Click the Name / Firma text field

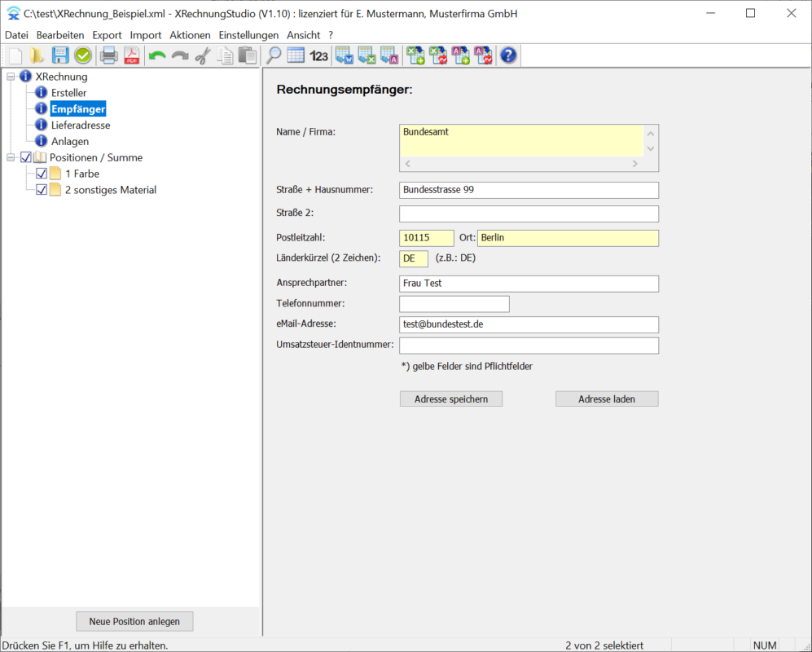coord(521,140)
